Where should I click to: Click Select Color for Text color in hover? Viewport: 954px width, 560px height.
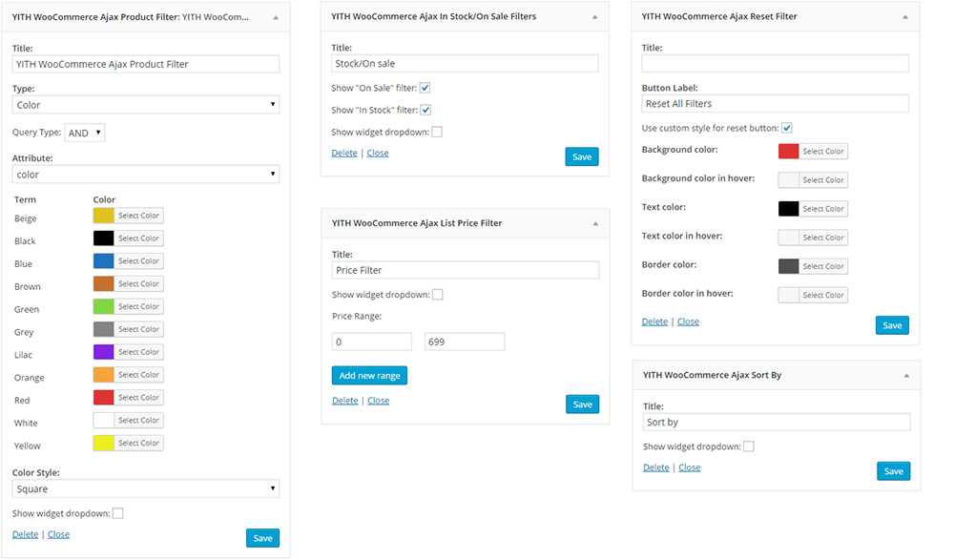[823, 238]
